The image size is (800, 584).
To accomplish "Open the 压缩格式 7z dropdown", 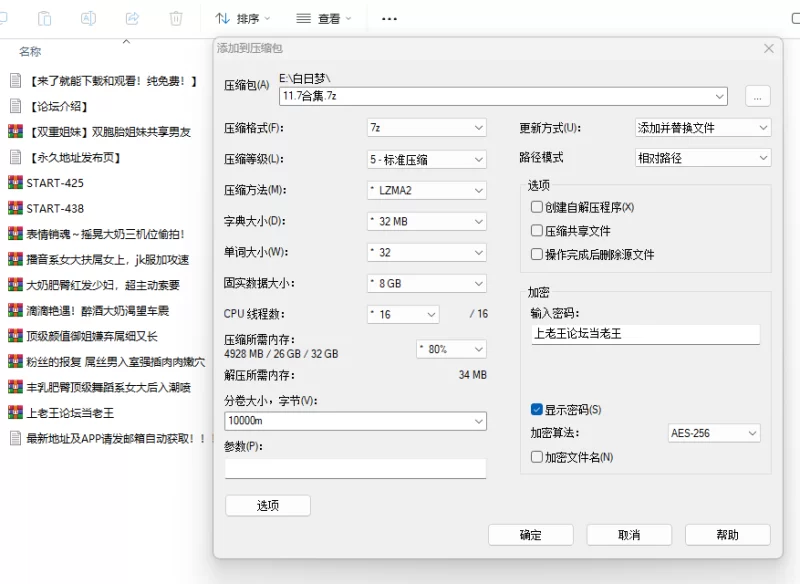I will point(426,128).
